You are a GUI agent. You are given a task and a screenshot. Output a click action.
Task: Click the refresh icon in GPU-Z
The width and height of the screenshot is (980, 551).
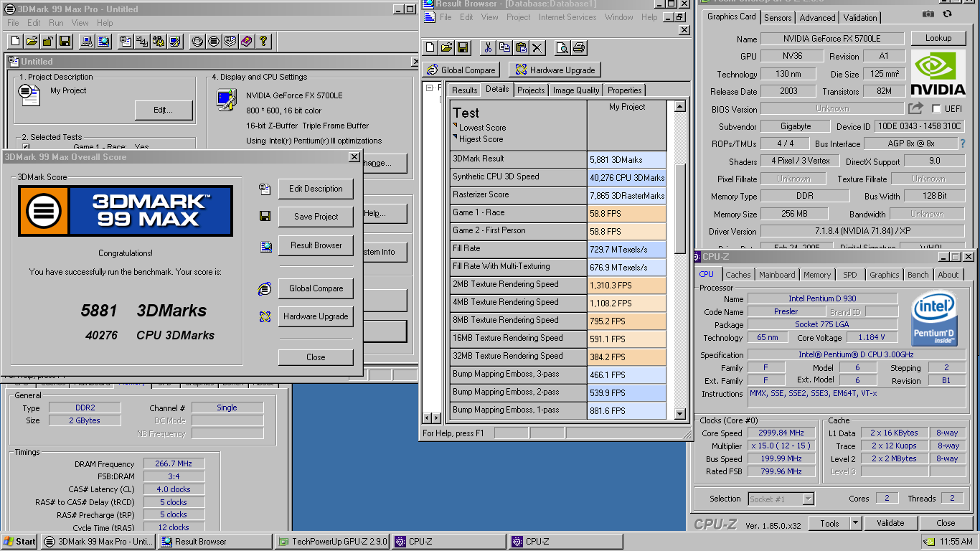pyautogui.click(x=947, y=14)
